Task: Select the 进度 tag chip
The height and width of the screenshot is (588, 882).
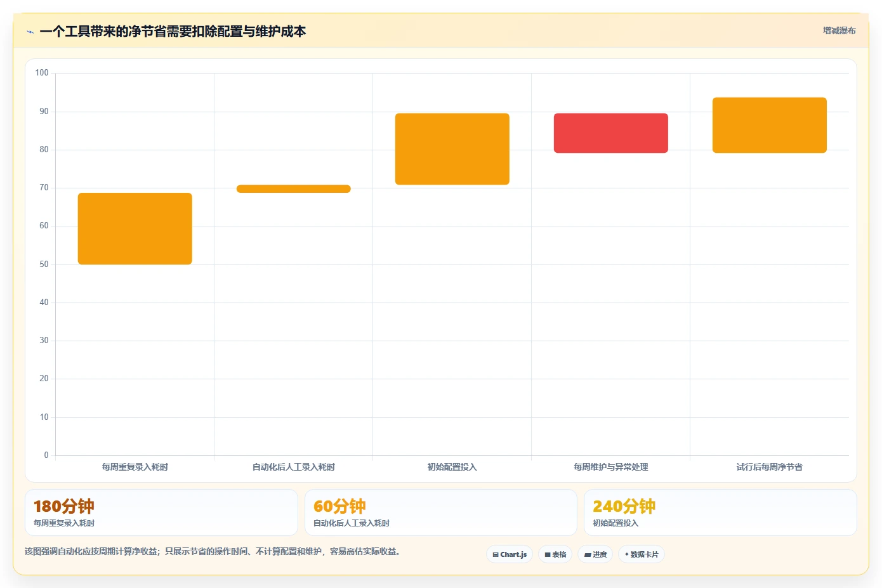Action: click(x=595, y=554)
